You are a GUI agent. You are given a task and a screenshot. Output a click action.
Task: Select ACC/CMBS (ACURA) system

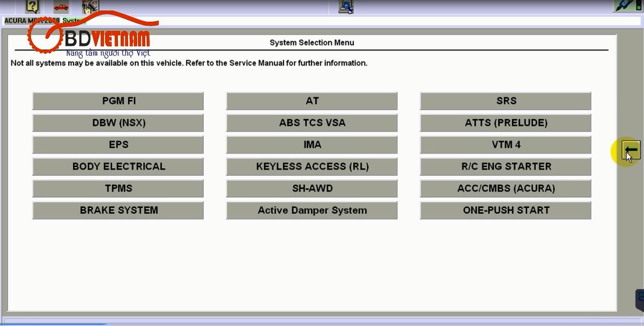505,188
